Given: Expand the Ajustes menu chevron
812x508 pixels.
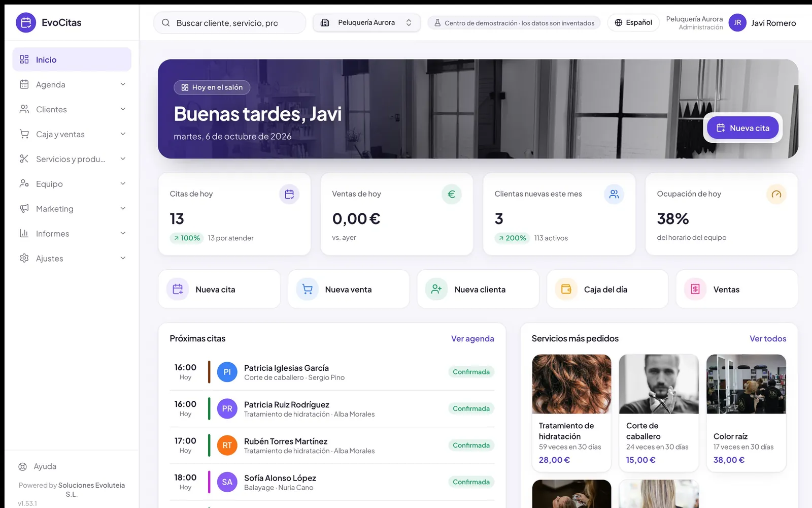Looking at the screenshot, I should coord(123,258).
